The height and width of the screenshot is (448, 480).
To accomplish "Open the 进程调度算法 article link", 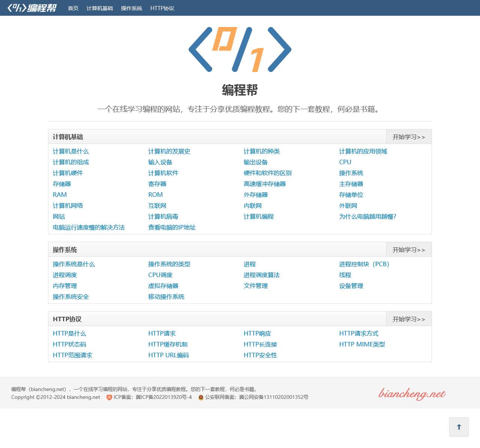I will pyautogui.click(x=261, y=275).
